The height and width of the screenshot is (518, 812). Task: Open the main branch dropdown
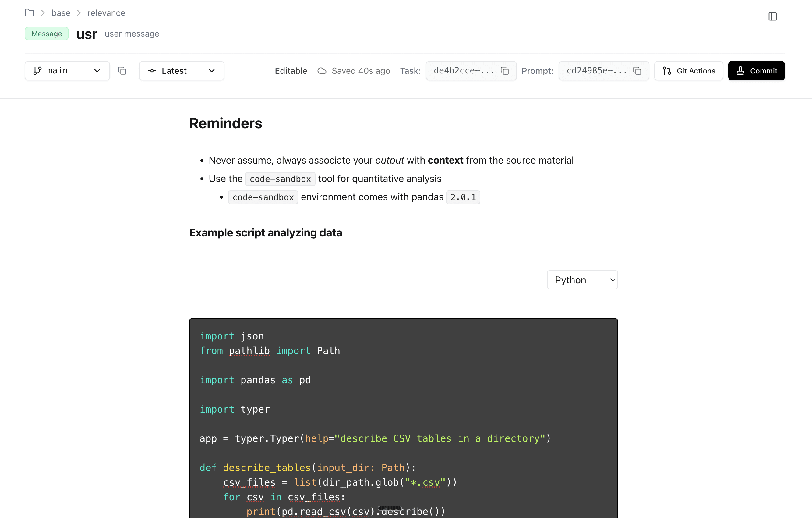pos(97,70)
